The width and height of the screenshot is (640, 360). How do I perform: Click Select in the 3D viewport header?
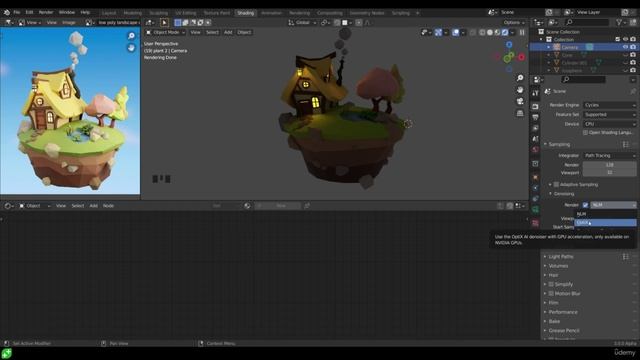click(212, 32)
